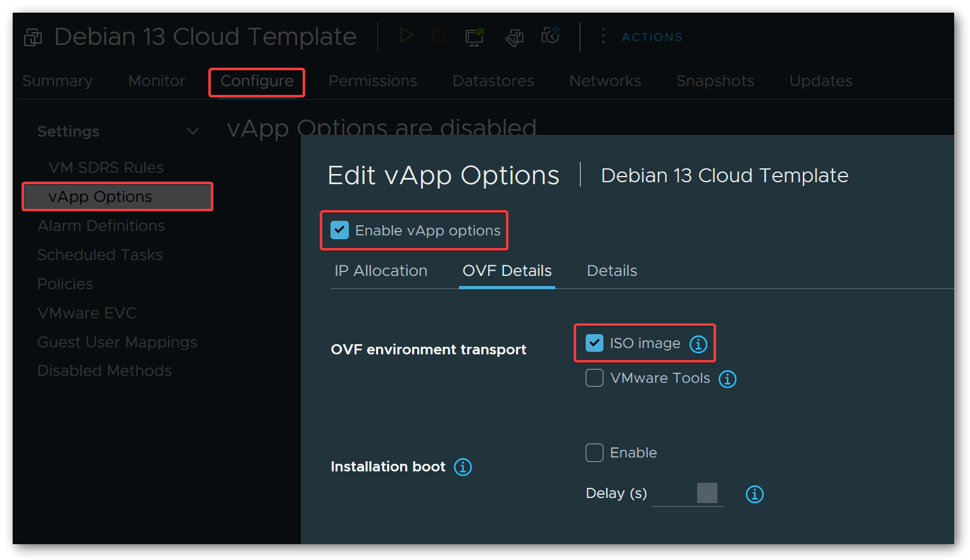Click the Shut Down VM icon
The image size is (970, 560).
click(x=438, y=35)
